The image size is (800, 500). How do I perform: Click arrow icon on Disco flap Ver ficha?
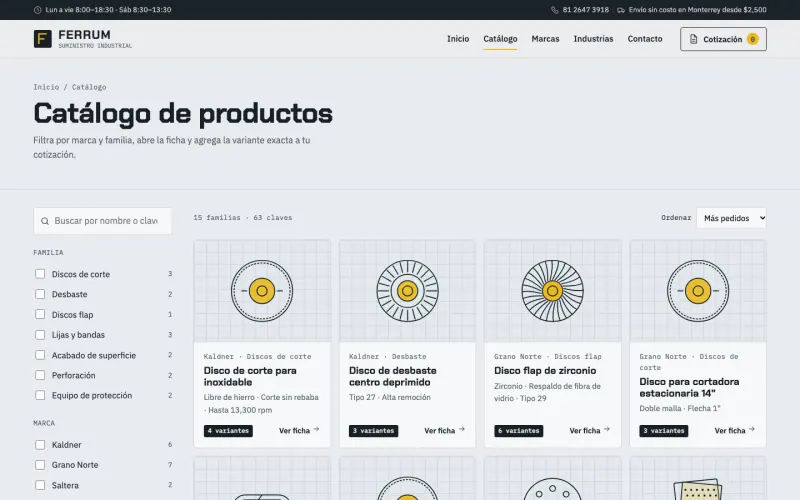pyautogui.click(x=607, y=430)
